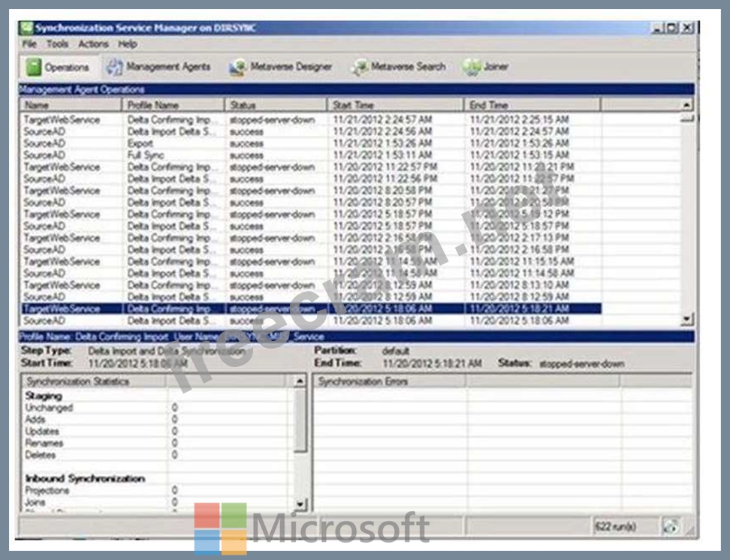
Task: Open the Tools menu
Action: (x=57, y=44)
